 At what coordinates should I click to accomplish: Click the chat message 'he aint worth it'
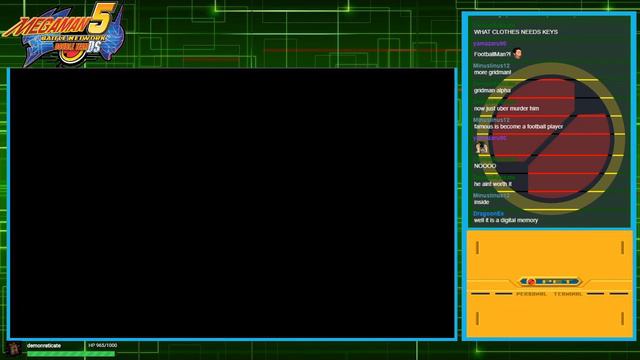point(493,184)
